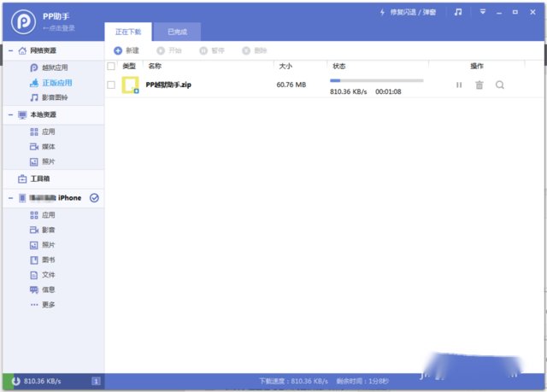Click the download progress bar
This screenshot has width=547, height=392.
coord(377,80)
